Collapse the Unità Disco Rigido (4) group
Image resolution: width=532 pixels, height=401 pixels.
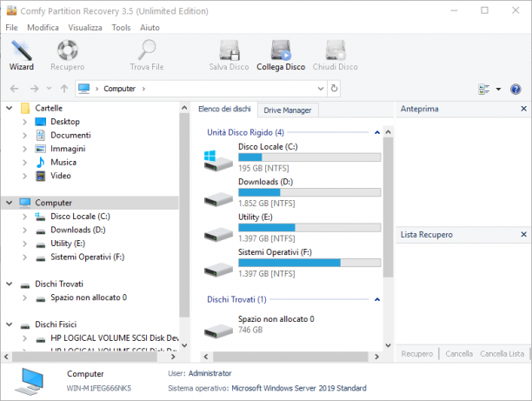[x=377, y=132]
